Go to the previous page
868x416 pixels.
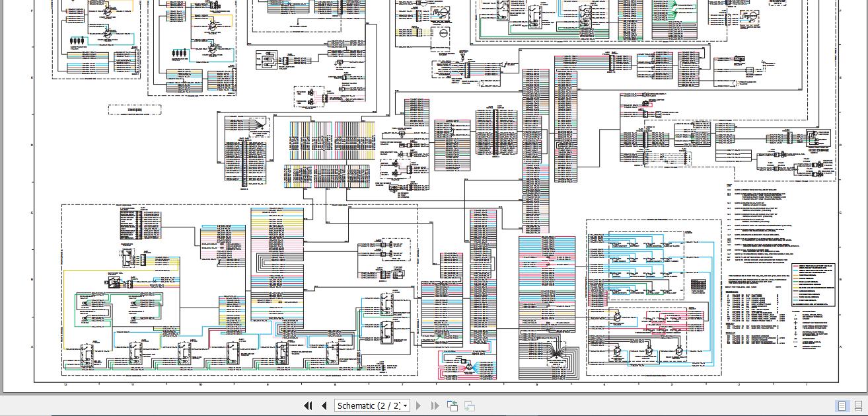point(324,405)
